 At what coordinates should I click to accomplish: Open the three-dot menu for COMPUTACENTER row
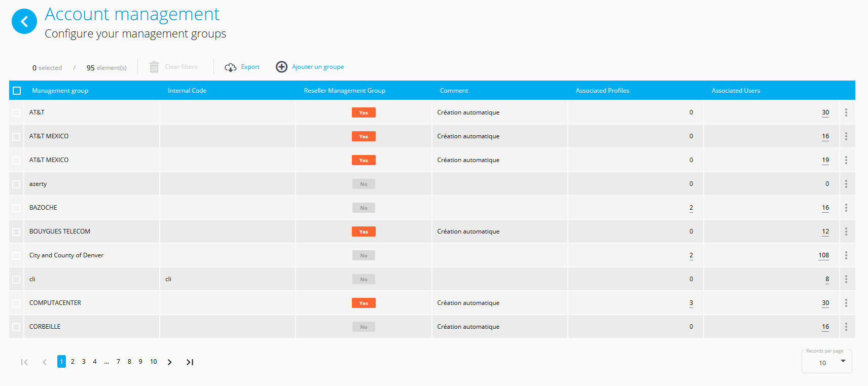(846, 303)
